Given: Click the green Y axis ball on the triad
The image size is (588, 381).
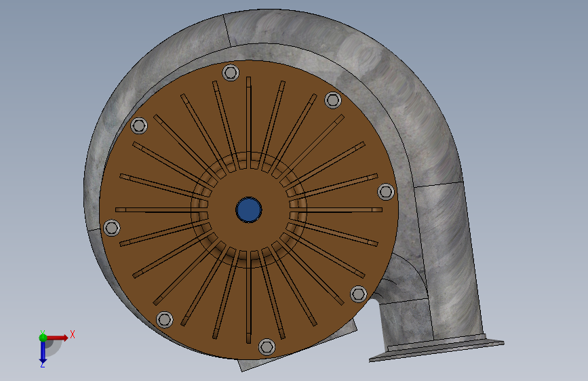Looking at the screenshot, I should (43, 337).
